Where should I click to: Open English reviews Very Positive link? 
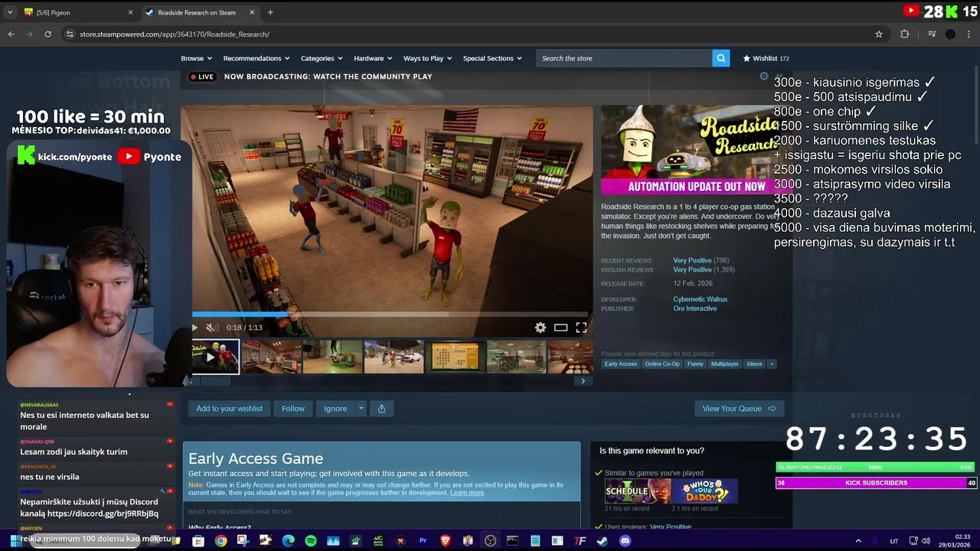point(692,270)
